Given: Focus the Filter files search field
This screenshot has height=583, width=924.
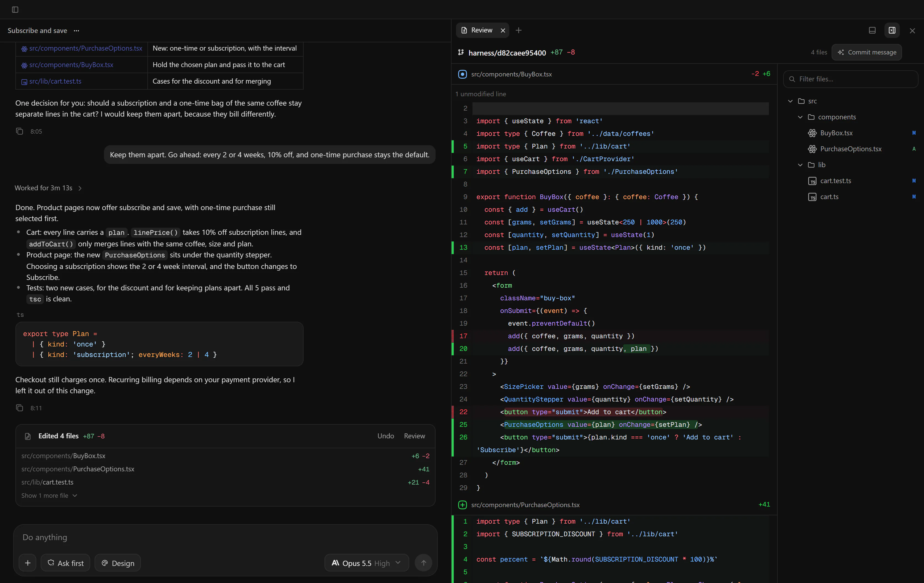Looking at the screenshot, I should [x=851, y=79].
